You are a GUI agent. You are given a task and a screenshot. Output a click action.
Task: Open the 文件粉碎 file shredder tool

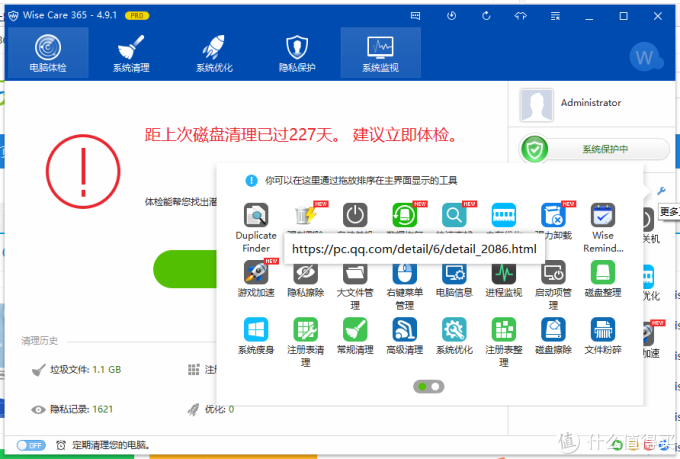pos(603,336)
